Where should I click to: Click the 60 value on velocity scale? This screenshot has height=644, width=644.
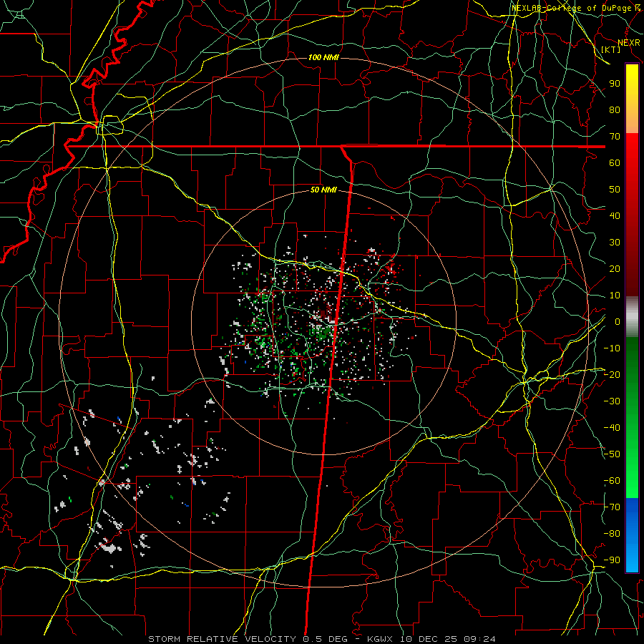(615, 162)
